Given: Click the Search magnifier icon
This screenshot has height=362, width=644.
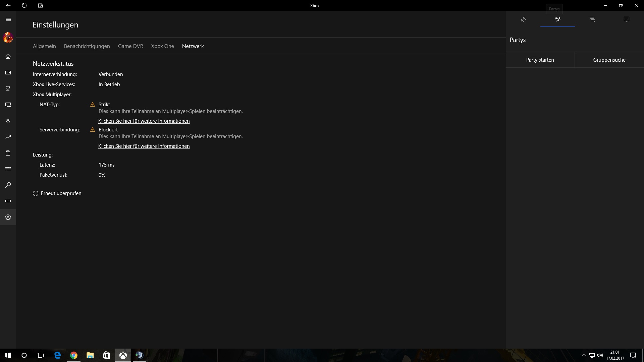Looking at the screenshot, I should (8, 185).
